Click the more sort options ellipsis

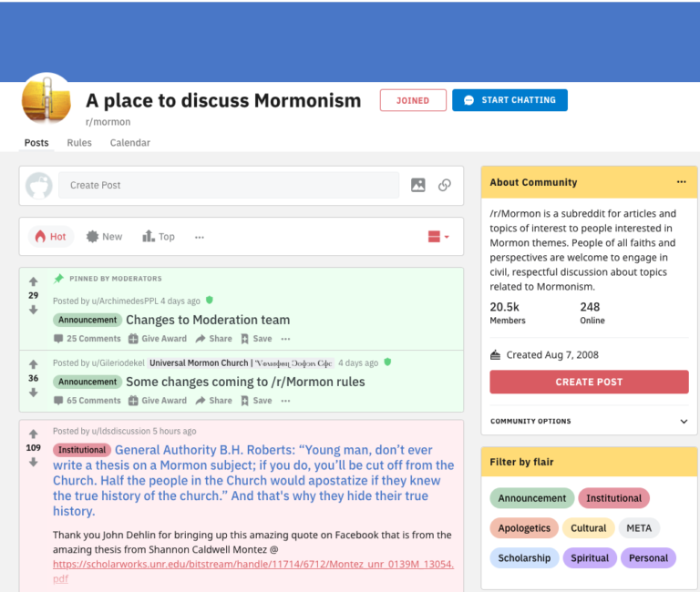click(x=200, y=237)
